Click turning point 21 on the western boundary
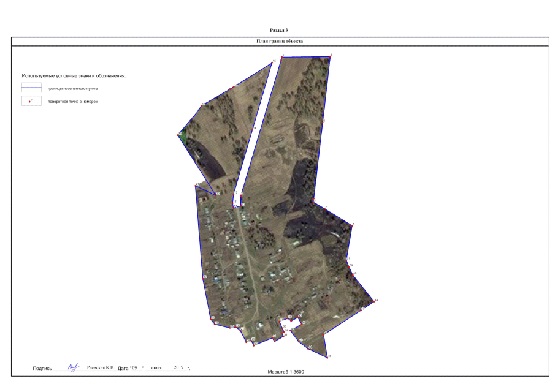555x392 pixels. coord(196,185)
